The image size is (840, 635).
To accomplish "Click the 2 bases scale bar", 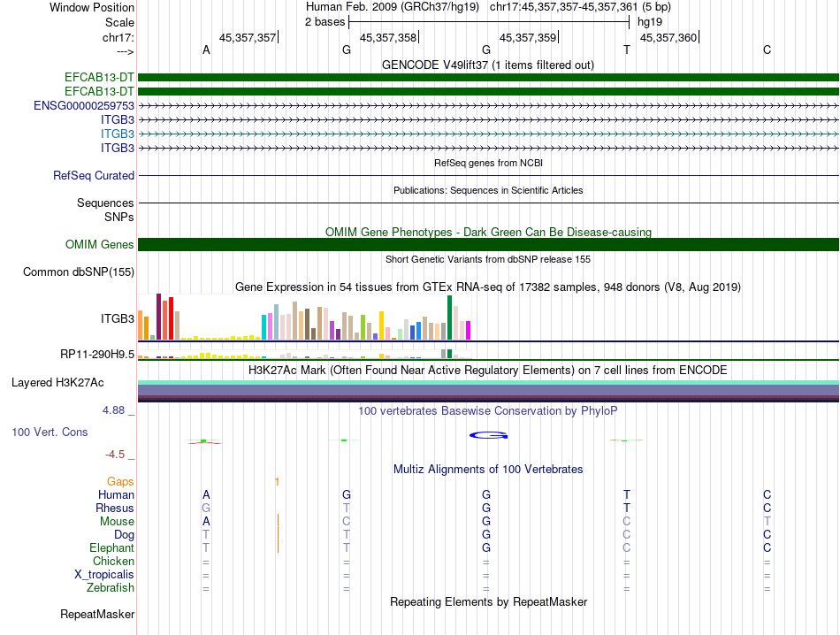I will point(489,22).
